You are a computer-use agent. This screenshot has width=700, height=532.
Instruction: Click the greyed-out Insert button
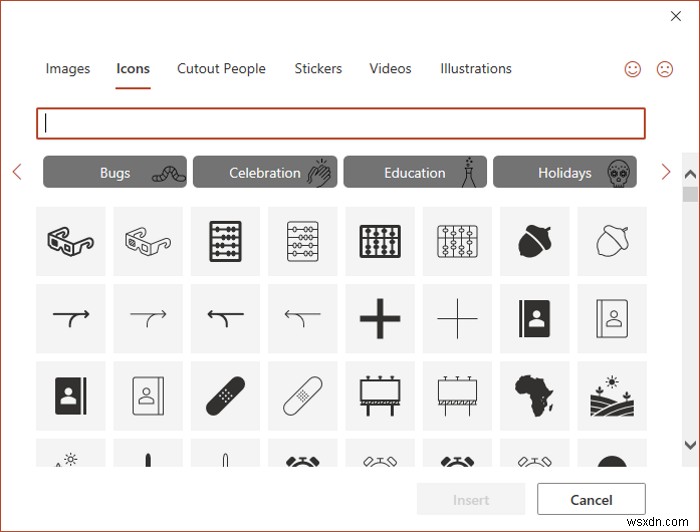(471, 499)
